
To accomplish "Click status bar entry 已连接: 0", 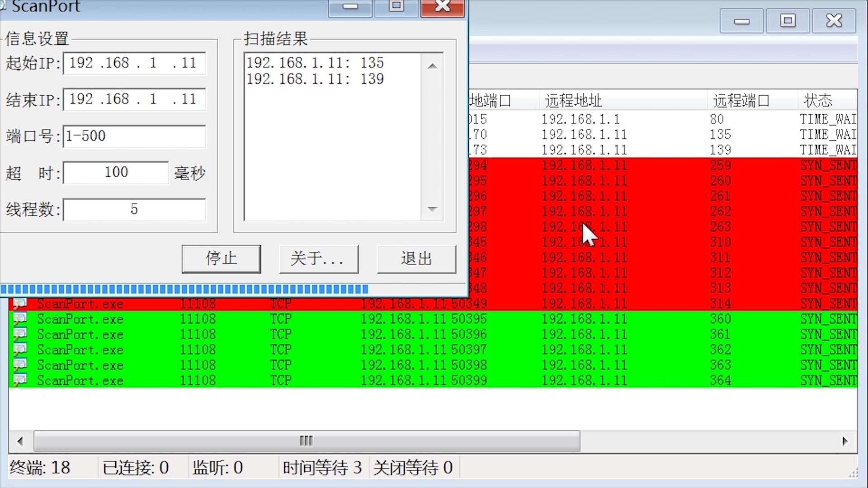I will tap(136, 468).
